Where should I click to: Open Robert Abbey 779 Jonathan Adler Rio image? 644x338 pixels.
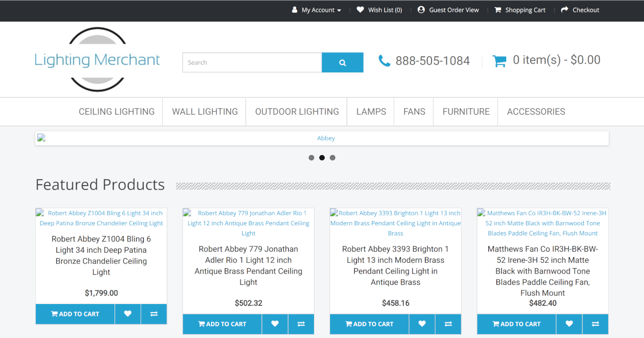tap(248, 223)
